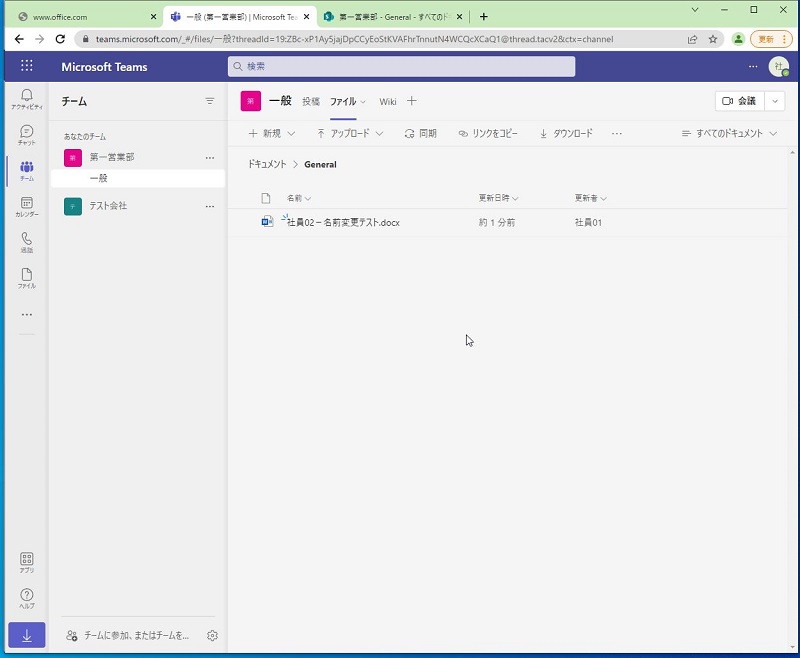The width and height of the screenshot is (800, 658).
Task: Open the manage teams gear icon
Action: click(213, 636)
